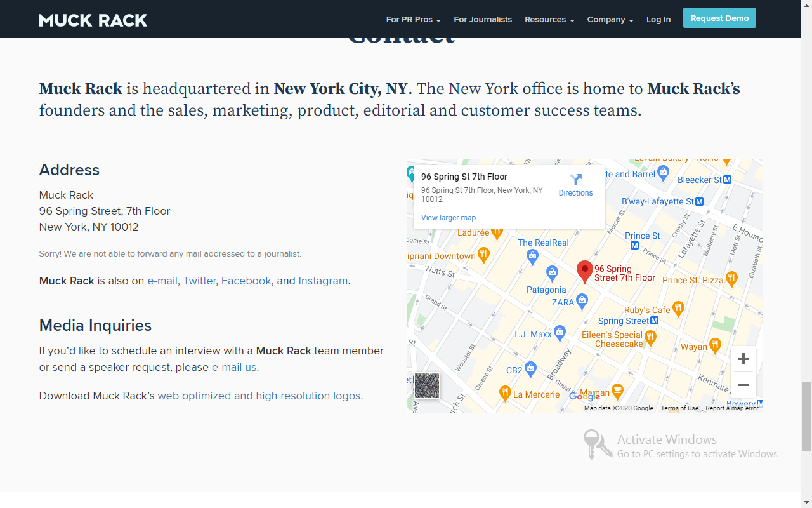
Task: Click 'New York, NY 10012' address line
Action: [89, 227]
